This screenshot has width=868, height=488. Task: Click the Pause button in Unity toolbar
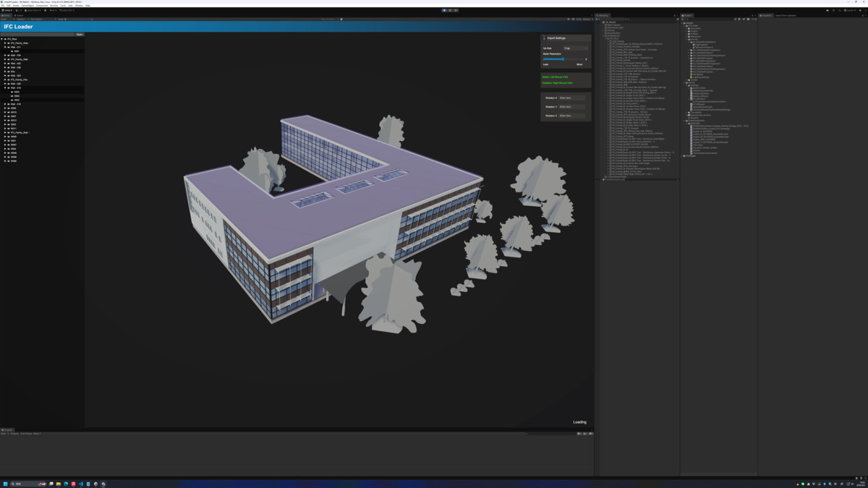click(450, 10)
